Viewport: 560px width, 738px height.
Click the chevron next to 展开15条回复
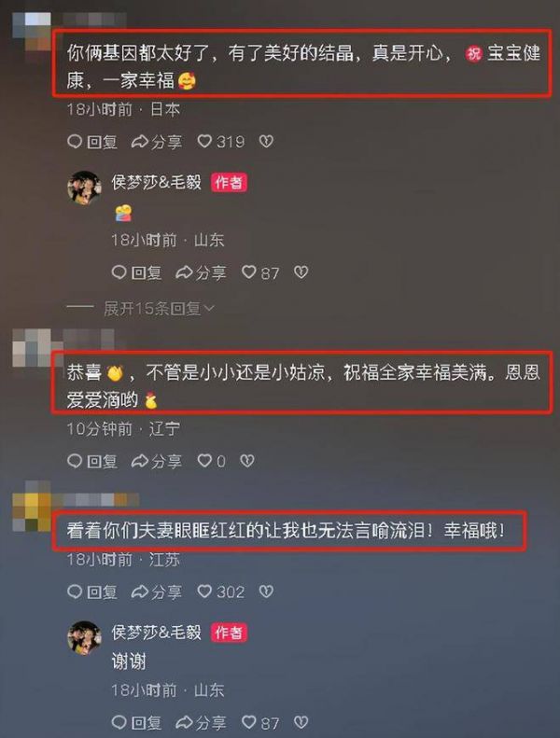coord(209,308)
